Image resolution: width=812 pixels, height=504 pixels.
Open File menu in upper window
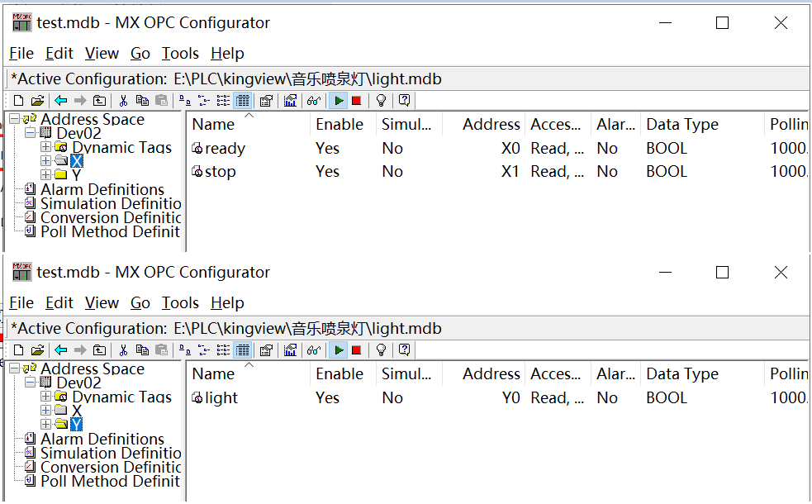click(x=21, y=54)
